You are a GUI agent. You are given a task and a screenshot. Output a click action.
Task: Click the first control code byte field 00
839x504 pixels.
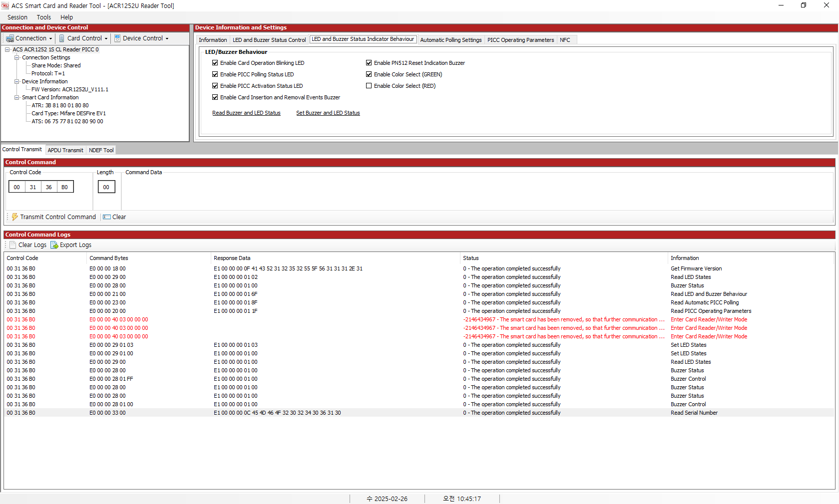(17, 187)
